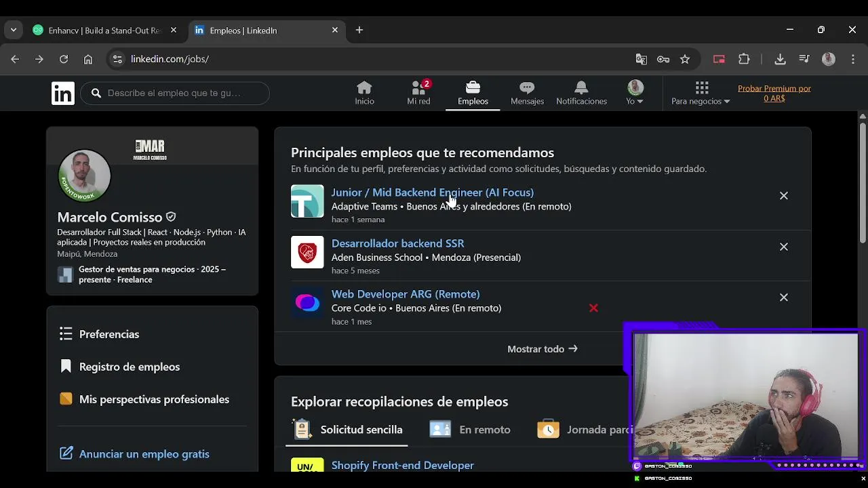Reload the LinkedIn page
The image size is (868, 488).
(64, 59)
